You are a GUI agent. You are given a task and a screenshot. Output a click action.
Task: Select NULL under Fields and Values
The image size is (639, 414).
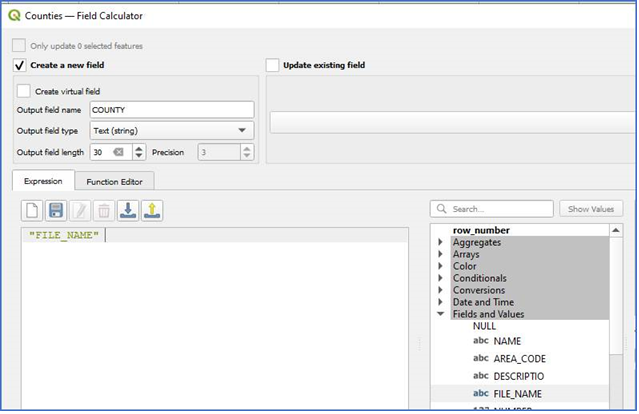[484, 326]
